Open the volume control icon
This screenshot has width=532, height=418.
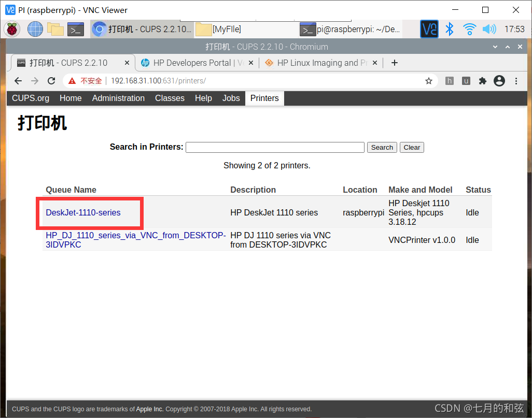[x=489, y=29]
